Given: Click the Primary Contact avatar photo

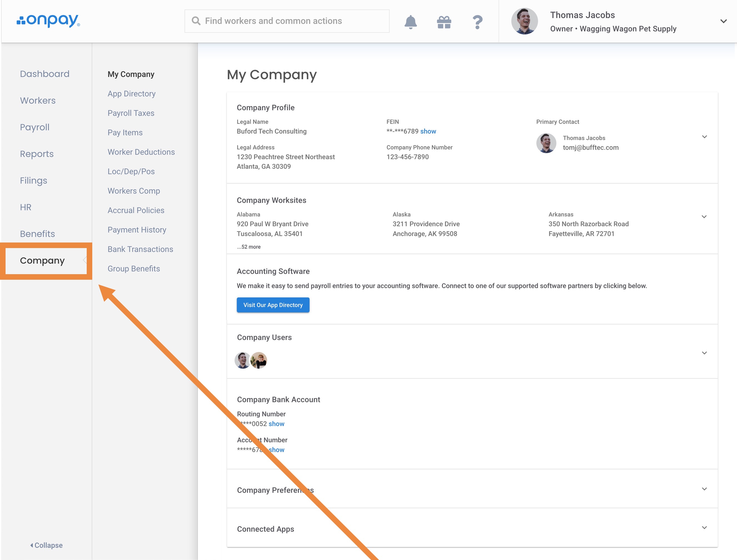Looking at the screenshot, I should [546, 143].
